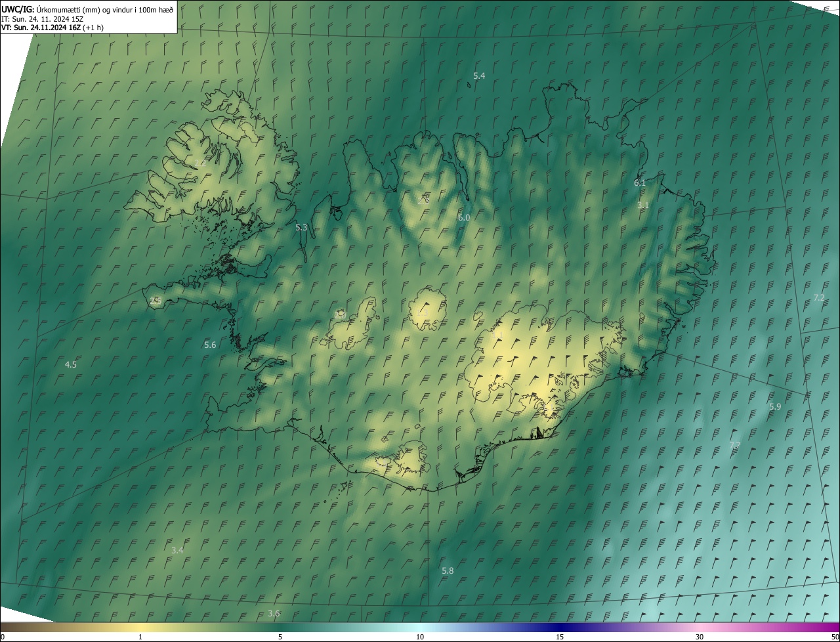The width and height of the screenshot is (840, 642).
Task: Click the 30 label on the color scale
Action: [x=700, y=637]
